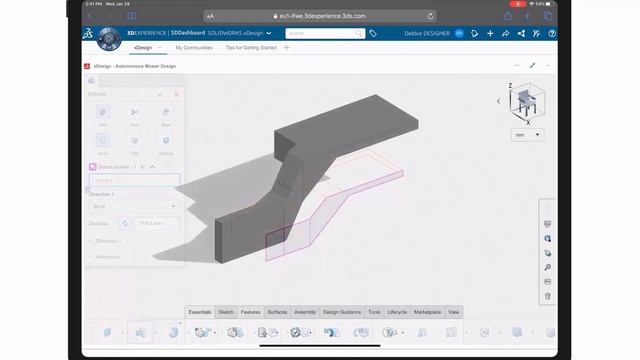Open SOLIDWORKS xDesign dashboard dropdown
The width and height of the screenshot is (640, 360).
click(x=269, y=33)
